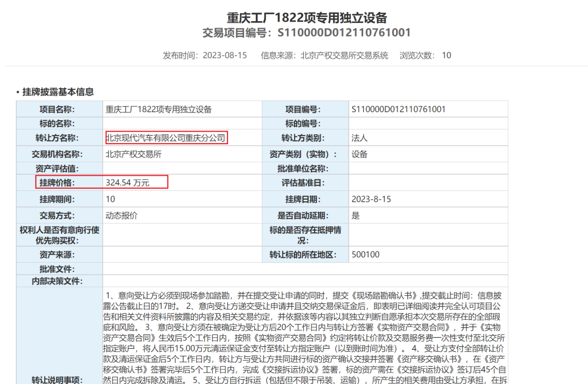
Task: Click the 交易方式 value 动态报价
Action: (x=121, y=216)
